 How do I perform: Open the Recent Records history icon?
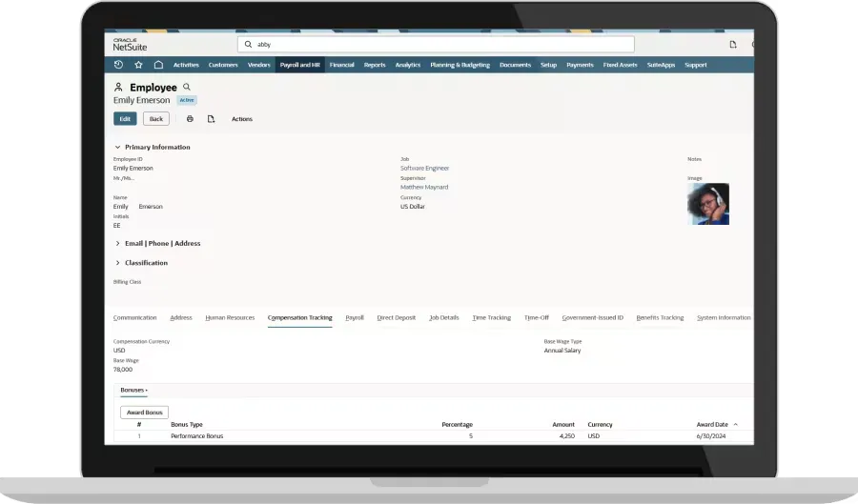coord(118,65)
